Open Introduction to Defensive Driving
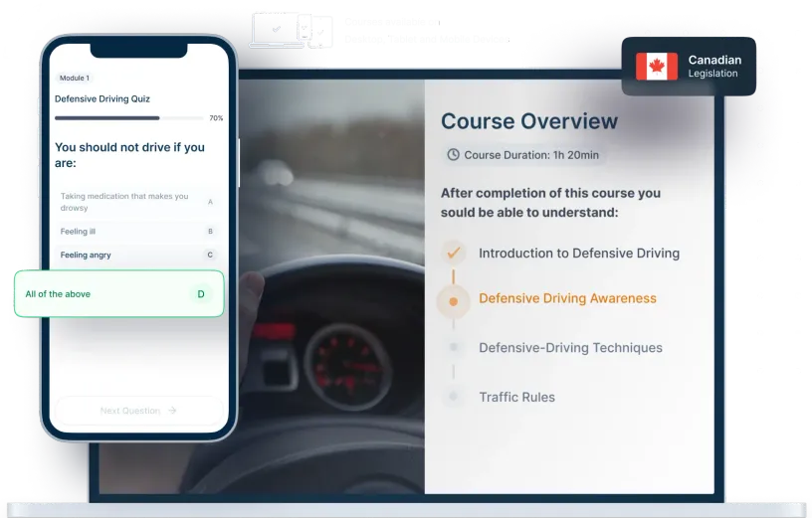Viewport: 812px width, 518px height. click(x=579, y=254)
